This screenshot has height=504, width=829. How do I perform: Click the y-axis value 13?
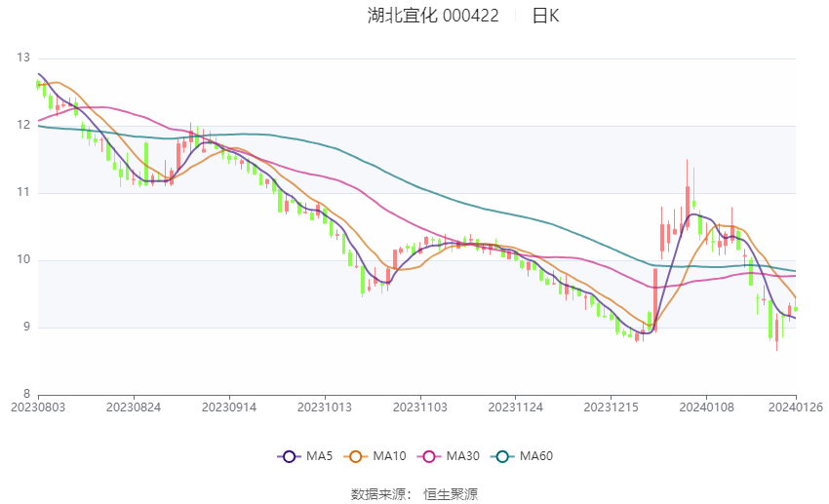click(23, 58)
